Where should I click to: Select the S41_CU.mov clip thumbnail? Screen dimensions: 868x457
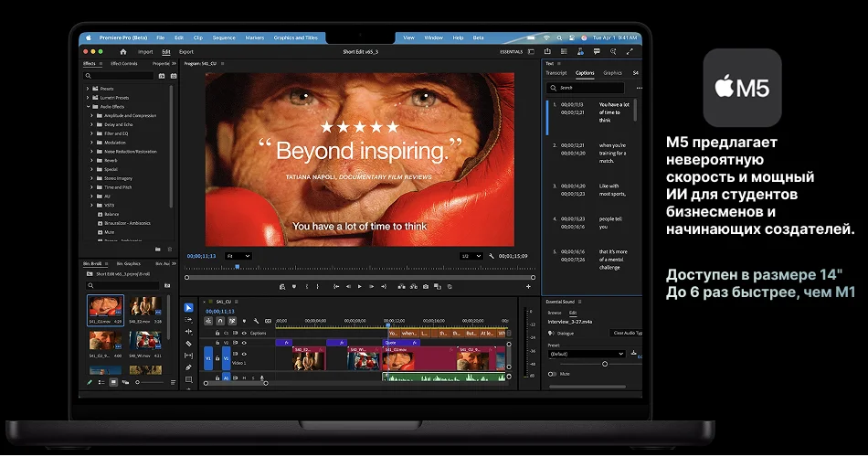coord(105,306)
